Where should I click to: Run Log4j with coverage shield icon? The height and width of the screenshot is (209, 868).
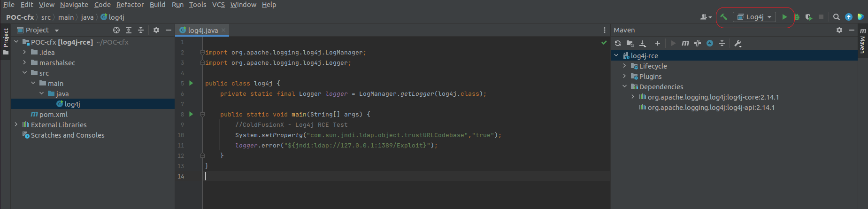click(x=808, y=17)
